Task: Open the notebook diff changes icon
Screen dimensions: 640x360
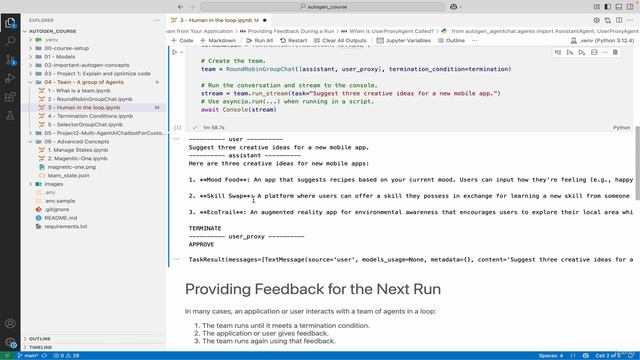Action: coord(608,20)
